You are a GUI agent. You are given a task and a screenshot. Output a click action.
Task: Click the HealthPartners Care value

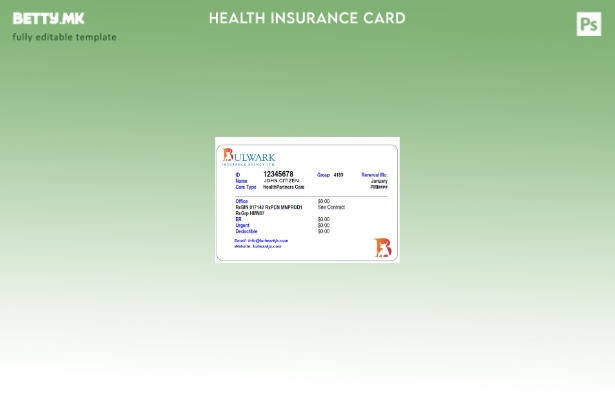284,187
